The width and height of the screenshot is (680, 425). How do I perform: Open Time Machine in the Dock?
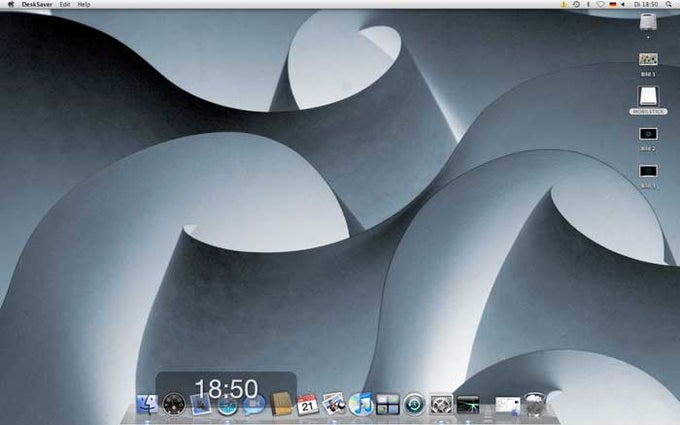[415, 404]
